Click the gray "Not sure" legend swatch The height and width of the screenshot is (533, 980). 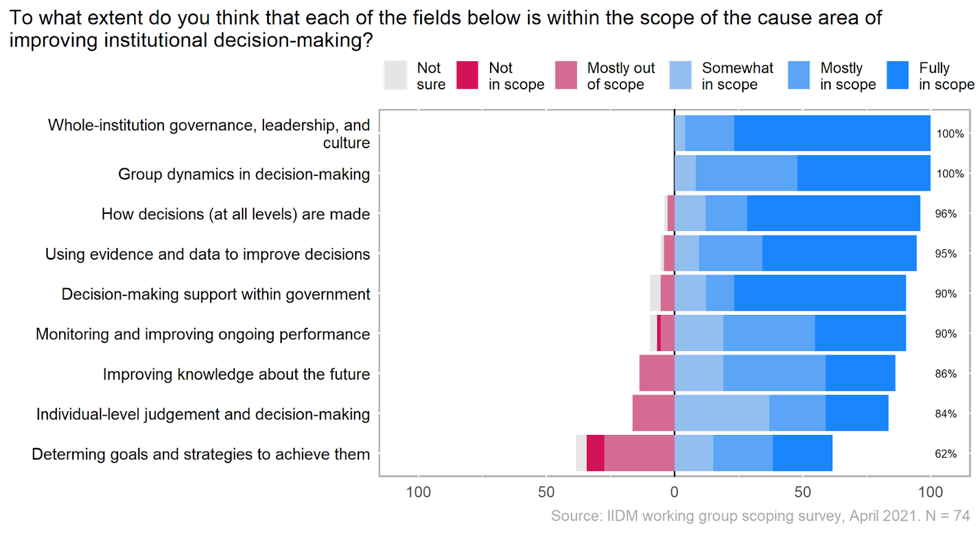pyautogui.click(x=395, y=75)
